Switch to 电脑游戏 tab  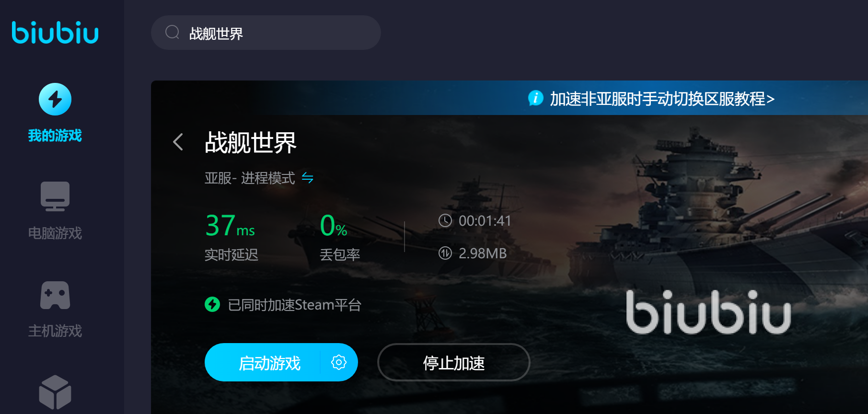point(55,233)
